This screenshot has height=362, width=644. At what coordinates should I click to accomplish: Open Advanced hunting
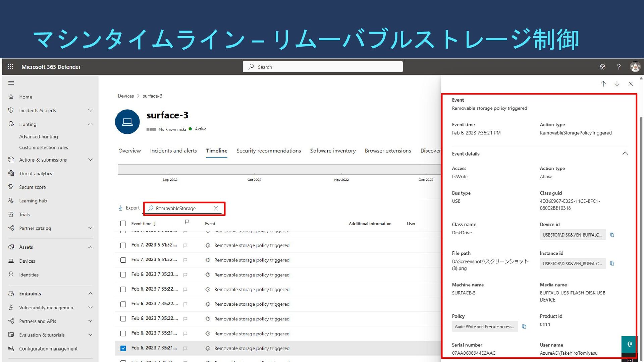(39, 137)
